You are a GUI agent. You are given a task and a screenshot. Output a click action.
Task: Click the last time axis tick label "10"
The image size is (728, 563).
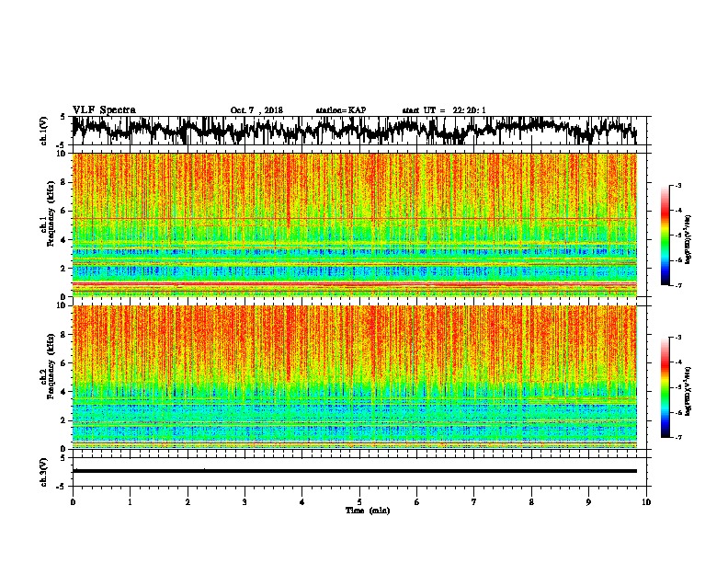pyautogui.click(x=646, y=502)
